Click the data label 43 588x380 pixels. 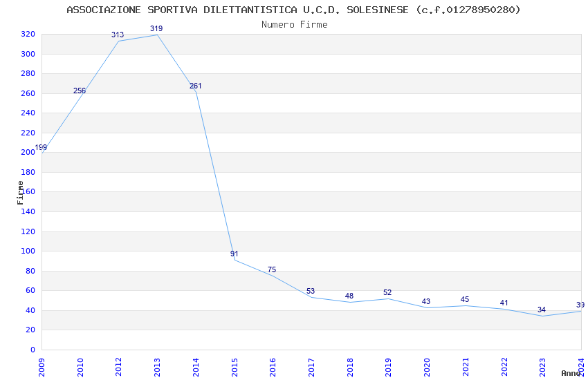426,301
